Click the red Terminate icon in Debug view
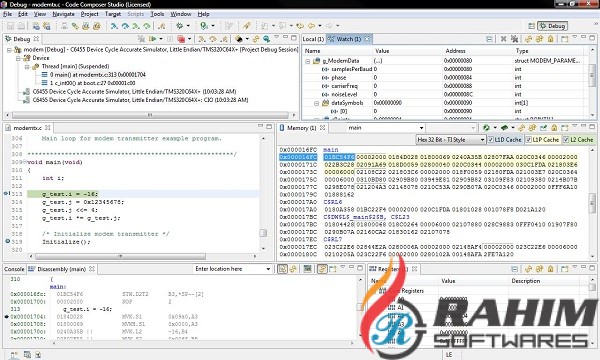The width and height of the screenshot is (600, 360). [x=181, y=39]
